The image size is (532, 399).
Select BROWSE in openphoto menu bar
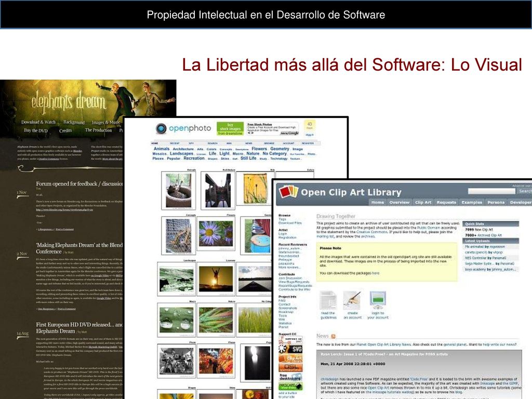(269, 143)
